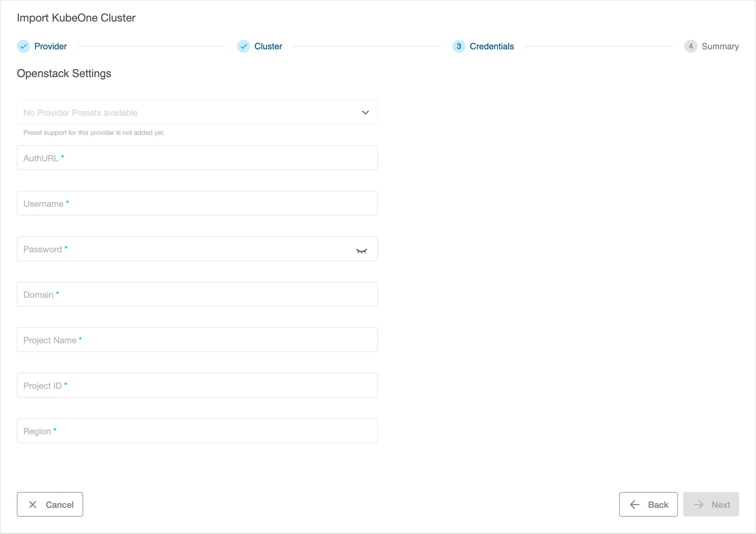Select the Credentials step
756x534 pixels.
point(492,46)
